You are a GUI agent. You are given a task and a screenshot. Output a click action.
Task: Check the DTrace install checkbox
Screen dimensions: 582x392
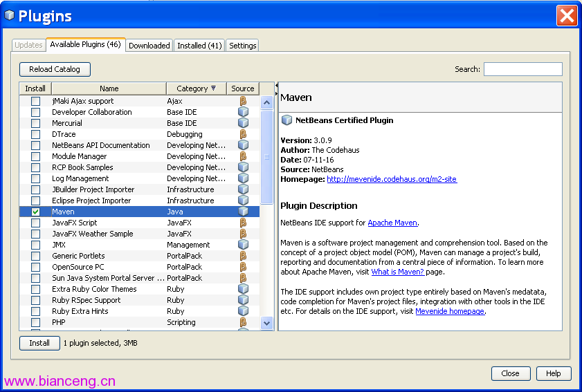coord(35,134)
